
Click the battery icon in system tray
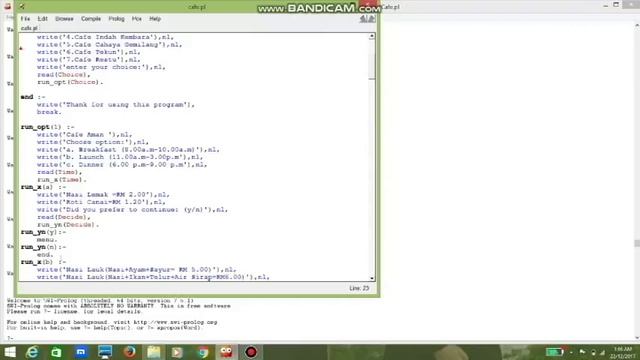(554, 352)
